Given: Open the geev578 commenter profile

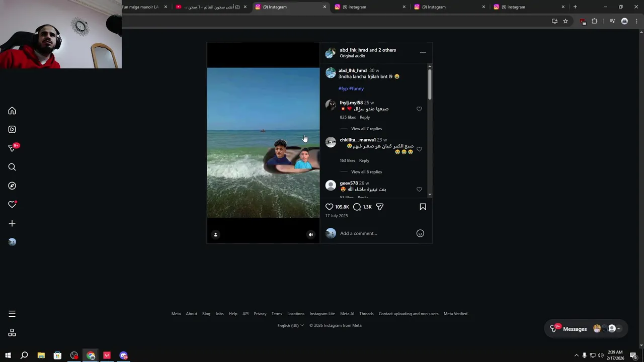Looking at the screenshot, I should point(349,183).
